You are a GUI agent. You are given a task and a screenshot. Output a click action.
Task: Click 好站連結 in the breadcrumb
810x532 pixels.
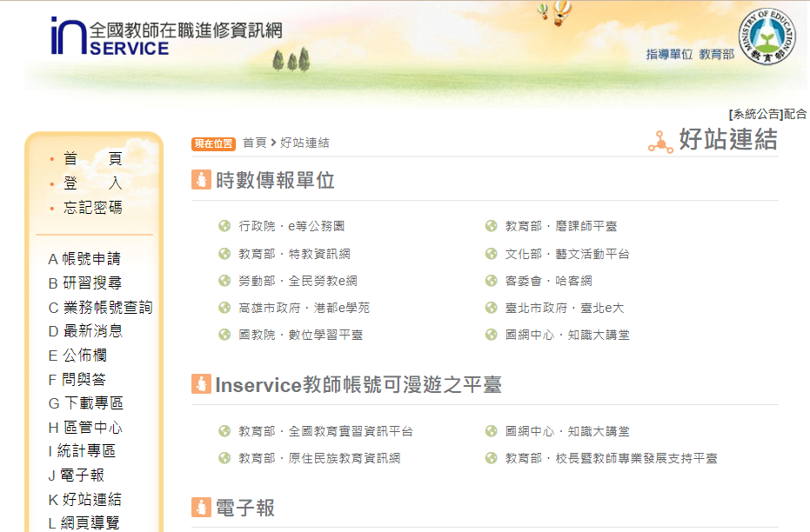click(305, 143)
